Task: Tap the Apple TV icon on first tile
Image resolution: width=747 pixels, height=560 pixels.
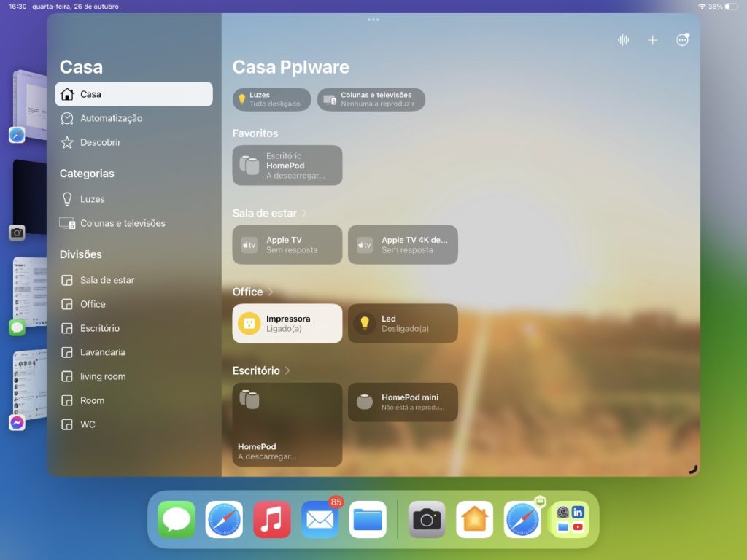Action: coord(249,245)
